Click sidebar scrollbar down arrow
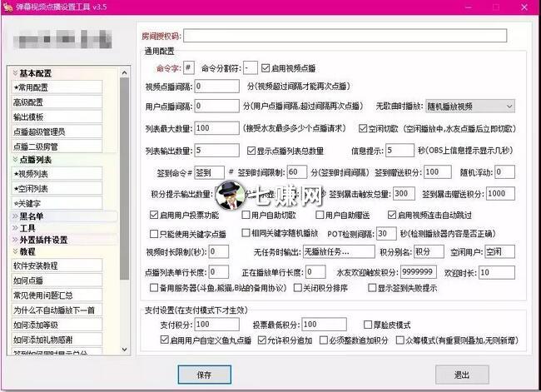This screenshot has height=392, width=541. 125,350
